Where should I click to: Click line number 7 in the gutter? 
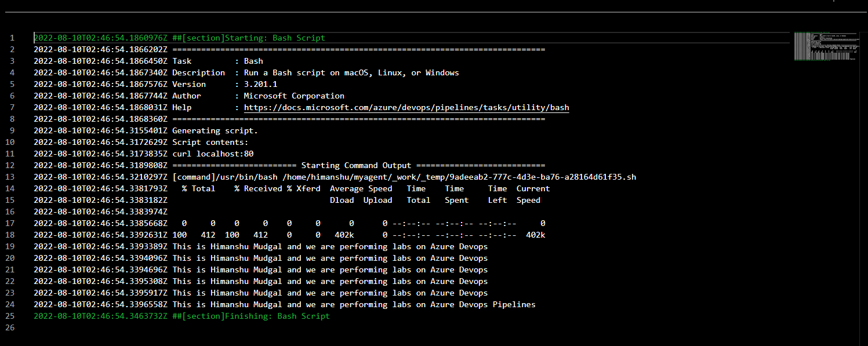(12, 107)
